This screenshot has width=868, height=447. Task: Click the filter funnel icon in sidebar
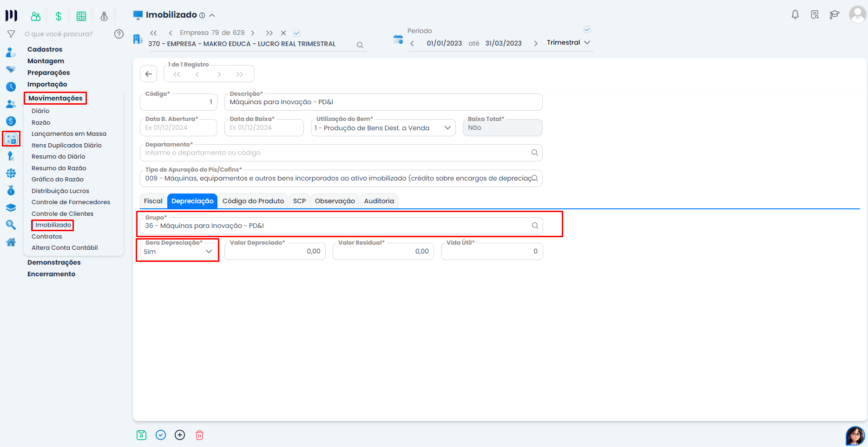click(x=11, y=34)
